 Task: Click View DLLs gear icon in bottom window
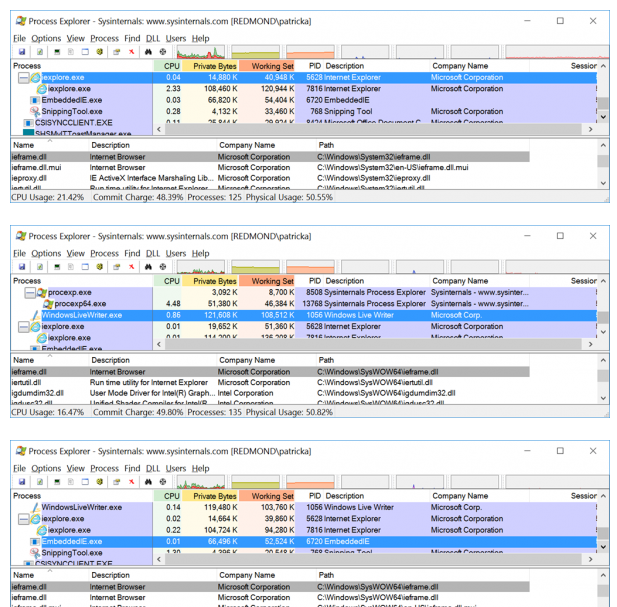click(100, 482)
